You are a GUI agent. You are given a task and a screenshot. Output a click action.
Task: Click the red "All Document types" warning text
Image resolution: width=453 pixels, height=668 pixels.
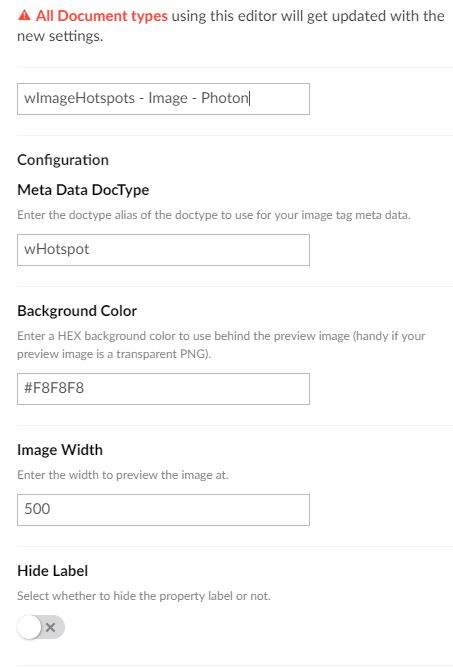[101, 16]
